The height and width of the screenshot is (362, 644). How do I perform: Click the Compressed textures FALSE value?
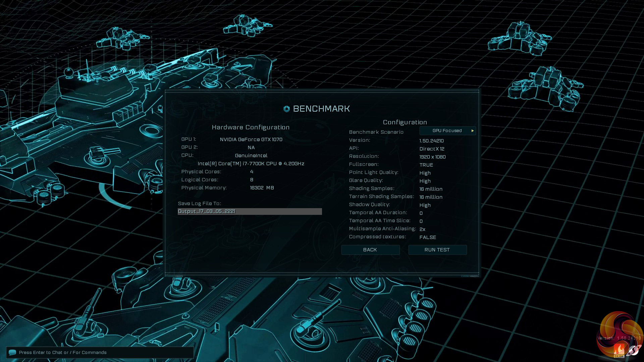pos(428,237)
